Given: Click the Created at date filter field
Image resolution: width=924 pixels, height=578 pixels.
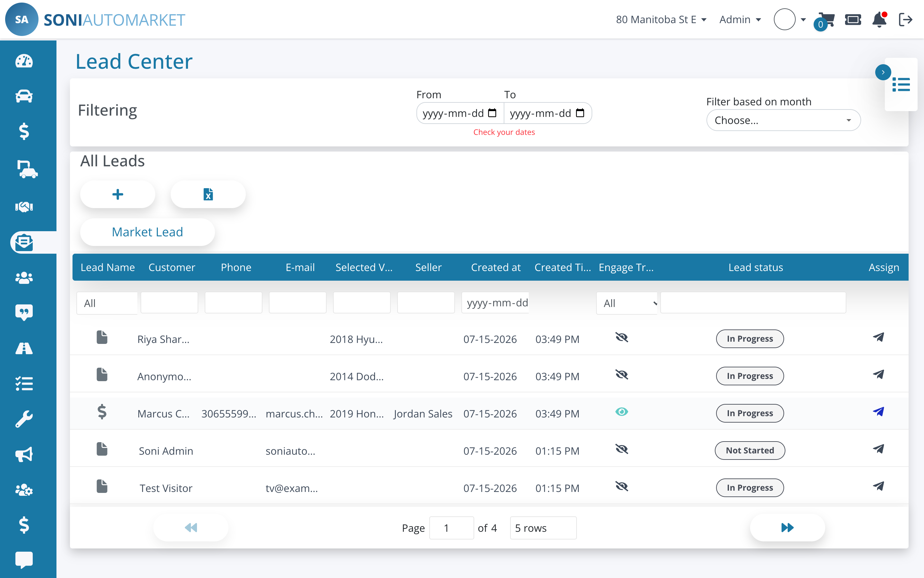Looking at the screenshot, I should pyautogui.click(x=495, y=303).
